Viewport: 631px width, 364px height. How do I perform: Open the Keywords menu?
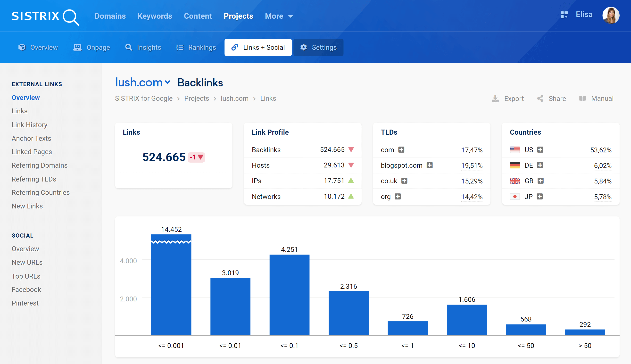coord(155,16)
